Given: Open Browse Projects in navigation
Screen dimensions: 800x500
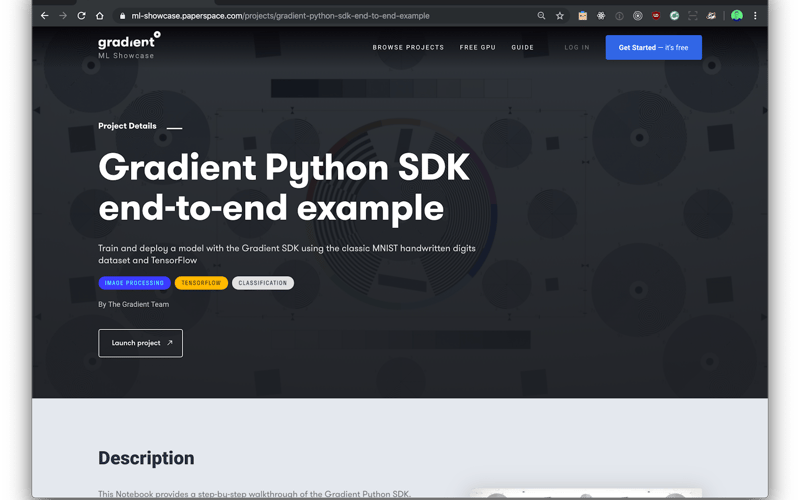Looking at the screenshot, I should (x=408, y=47).
